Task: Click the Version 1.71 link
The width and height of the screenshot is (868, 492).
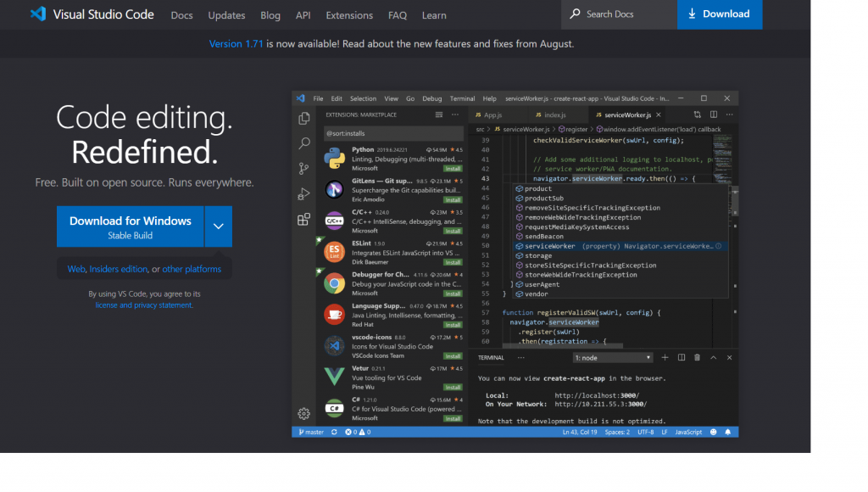Action: pyautogui.click(x=236, y=44)
